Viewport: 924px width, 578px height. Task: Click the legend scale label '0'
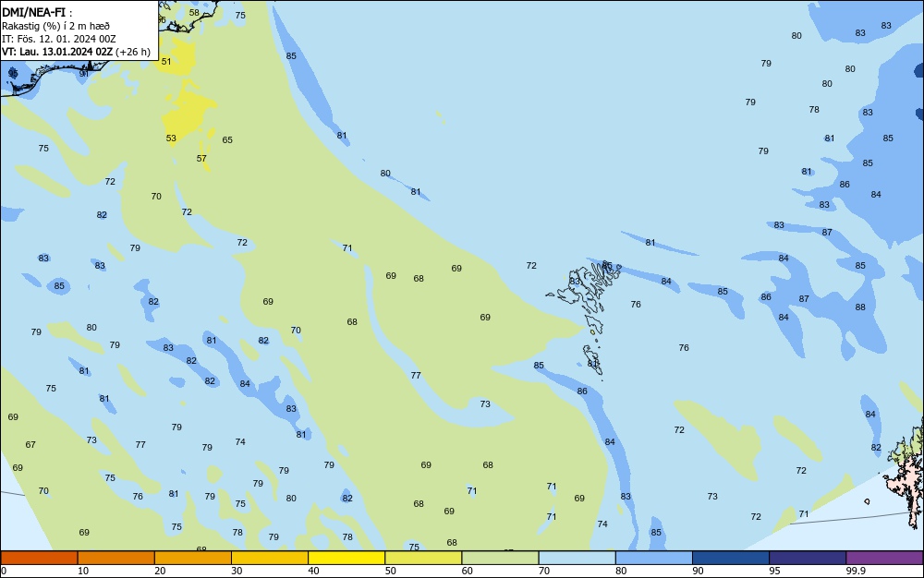coord(4,571)
